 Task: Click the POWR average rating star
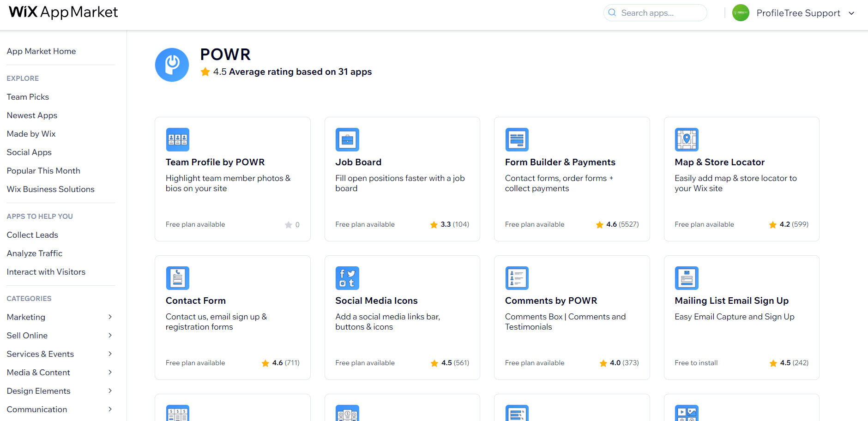click(205, 72)
